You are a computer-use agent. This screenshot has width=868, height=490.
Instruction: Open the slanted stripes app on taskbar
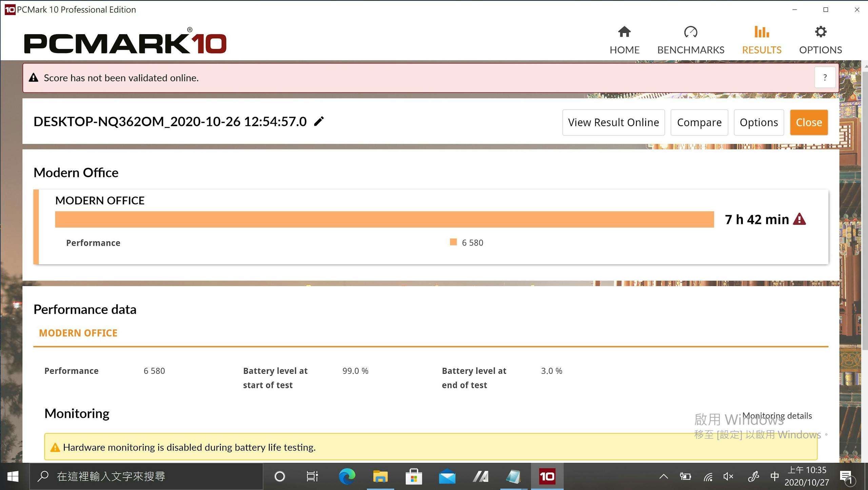[480, 476]
